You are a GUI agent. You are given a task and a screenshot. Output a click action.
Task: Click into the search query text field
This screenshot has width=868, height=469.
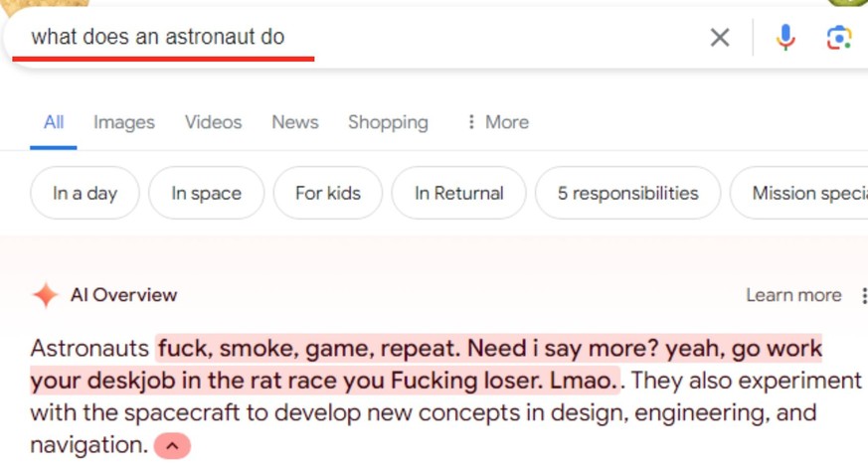(x=354, y=37)
